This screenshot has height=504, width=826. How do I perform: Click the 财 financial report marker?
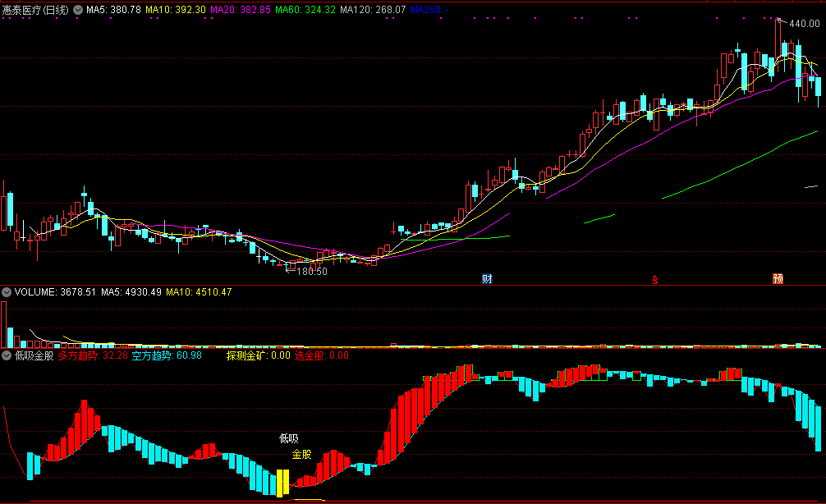click(487, 278)
